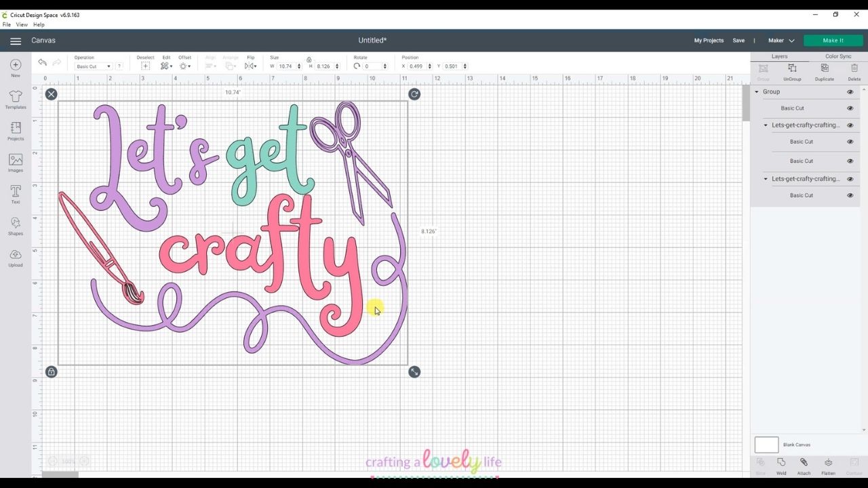This screenshot has width=868, height=488.
Task: Open the Upload panel
Action: click(16, 258)
